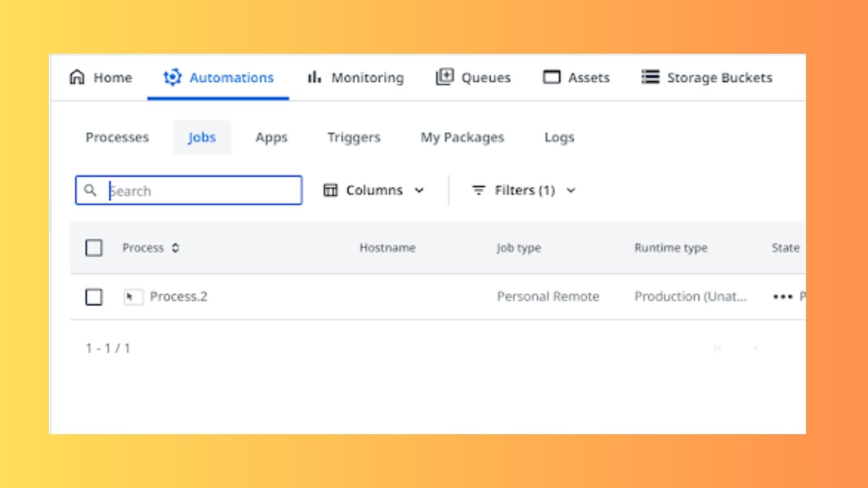Switch to the Processes sub-tab
The width and height of the screenshot is (868, 488).
(117, 137)
